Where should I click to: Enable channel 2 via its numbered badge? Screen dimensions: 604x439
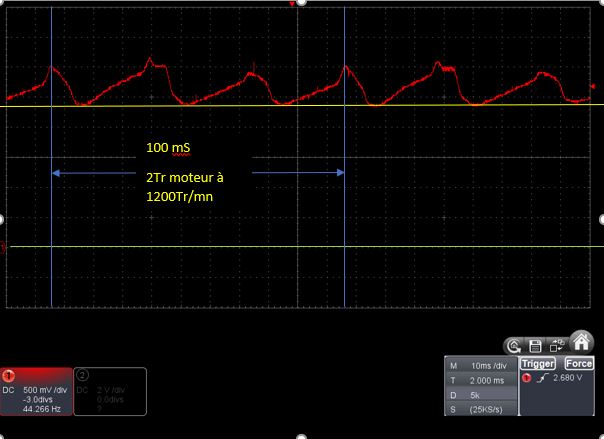tap(82, 375)
